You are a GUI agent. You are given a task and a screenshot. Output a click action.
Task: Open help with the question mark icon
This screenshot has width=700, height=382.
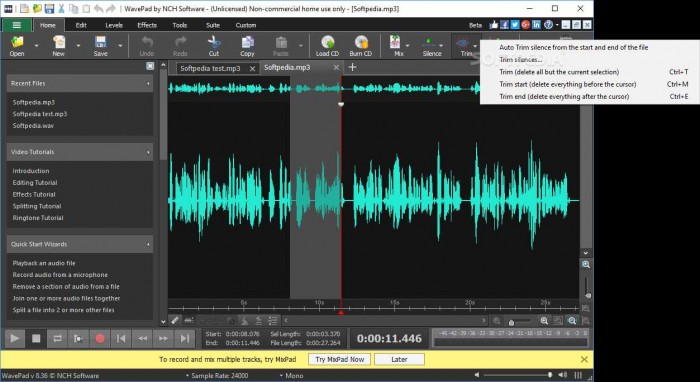[548, 25]
